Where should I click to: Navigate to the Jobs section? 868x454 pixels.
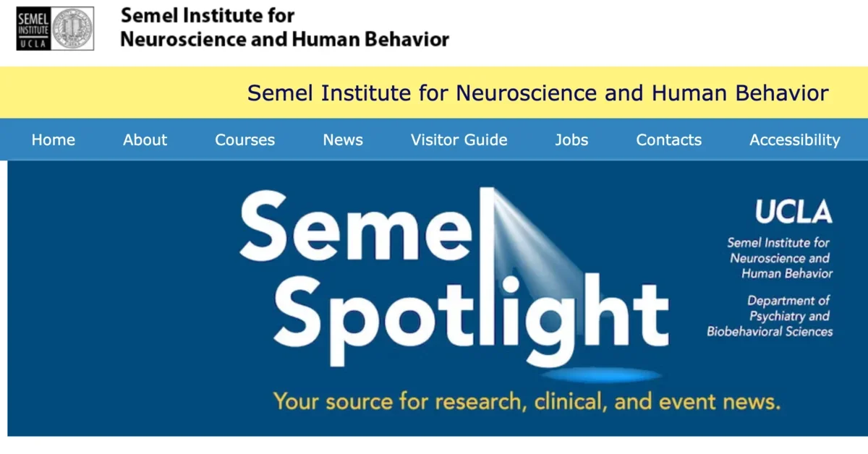pyautogui.click(x=571, y=140)
